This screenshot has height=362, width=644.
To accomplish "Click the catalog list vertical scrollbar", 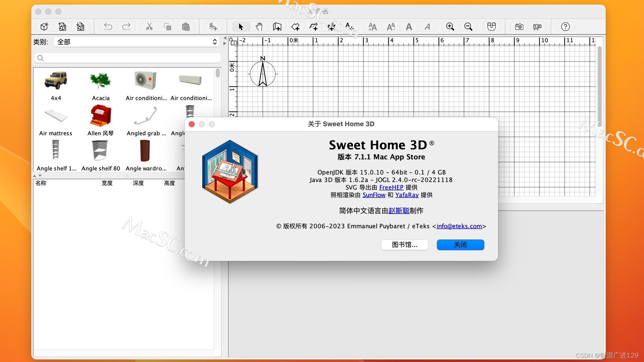I will point(218,73).
